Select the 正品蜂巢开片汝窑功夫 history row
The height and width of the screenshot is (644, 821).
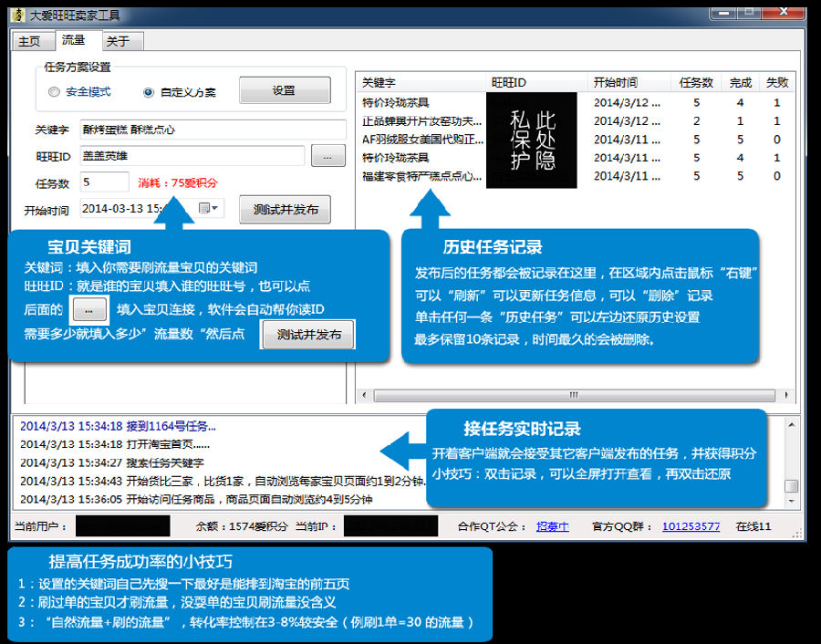(x=421, y=120)
